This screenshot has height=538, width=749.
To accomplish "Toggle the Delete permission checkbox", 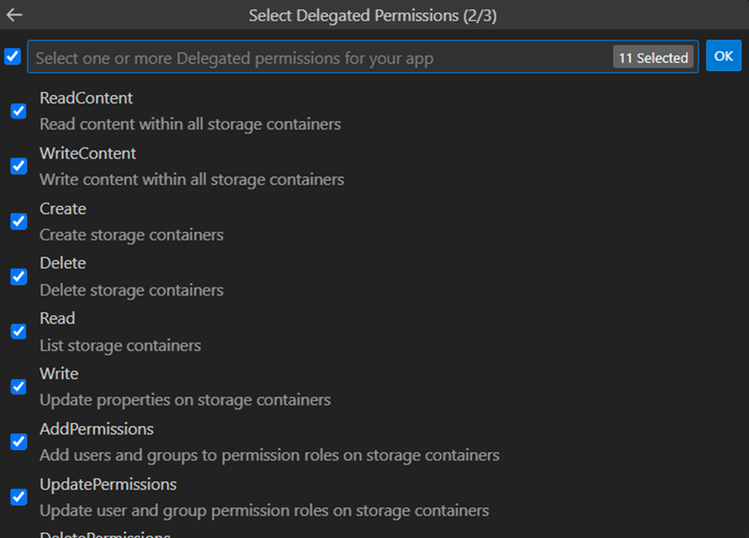I will click(x=18, y=276).
